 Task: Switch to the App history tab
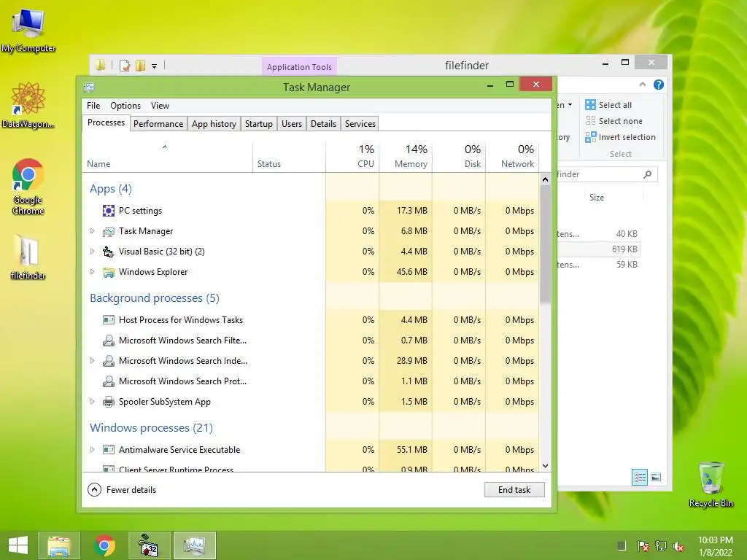214,124
